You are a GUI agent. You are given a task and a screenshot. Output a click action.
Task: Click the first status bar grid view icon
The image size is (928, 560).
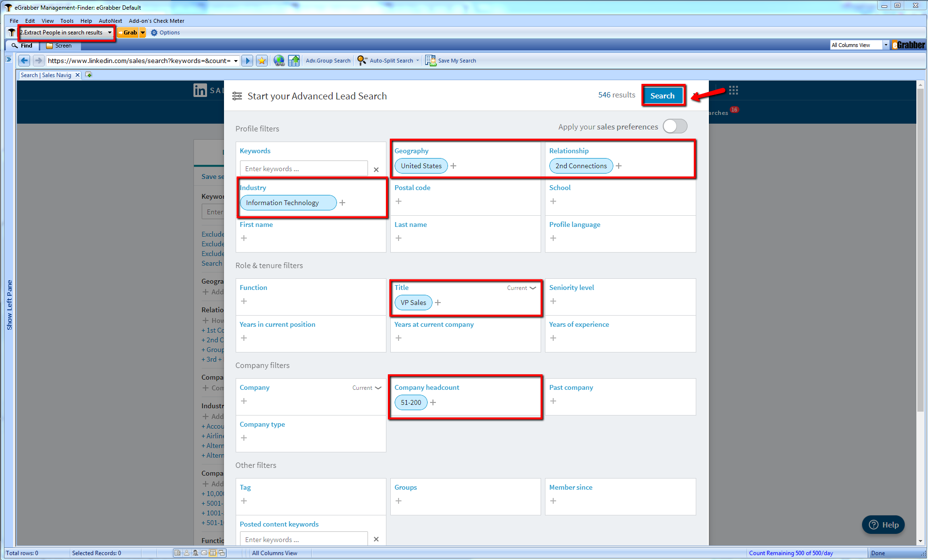pos(177,553)
